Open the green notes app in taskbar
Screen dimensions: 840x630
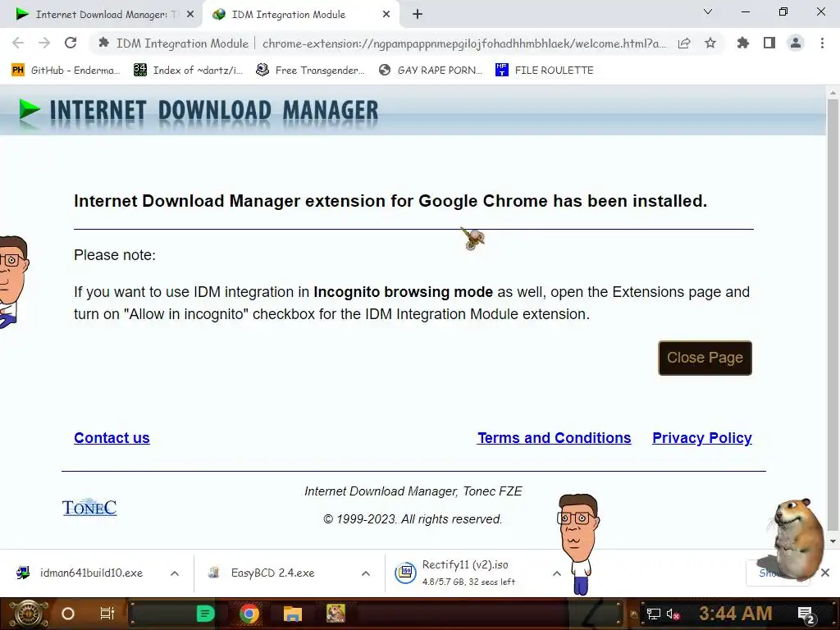(205, 614)
